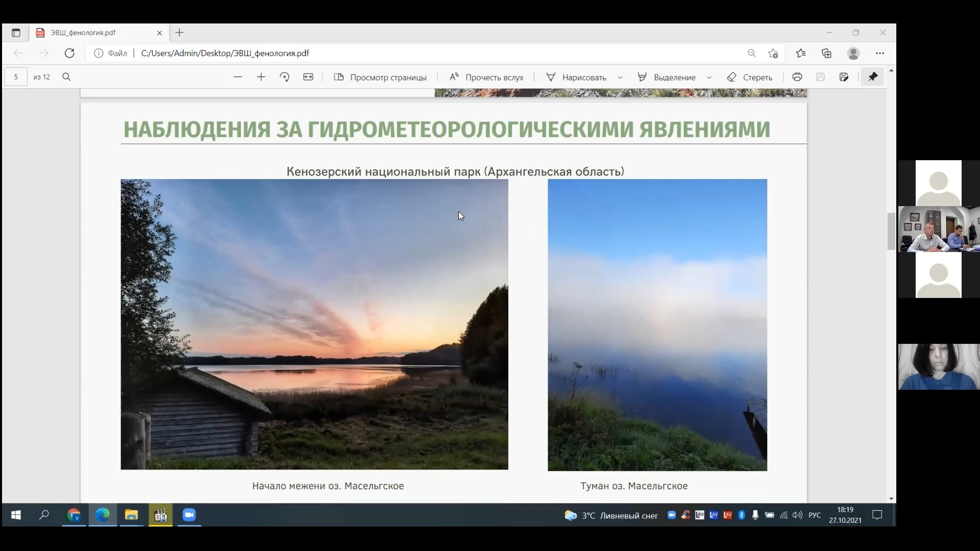This screenshot has height=551, width=980.
Task: Add page to favorites star
Action: point(773,53)
